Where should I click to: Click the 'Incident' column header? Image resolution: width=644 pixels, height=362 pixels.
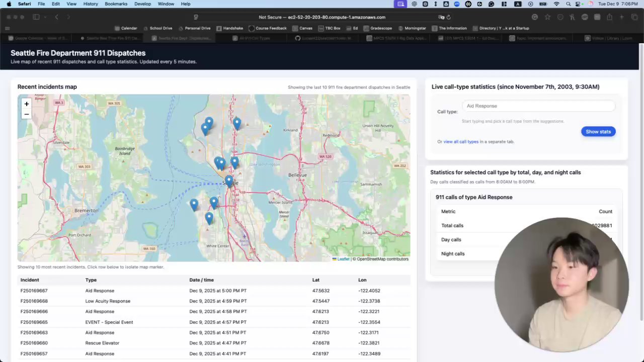pos(30,280)
